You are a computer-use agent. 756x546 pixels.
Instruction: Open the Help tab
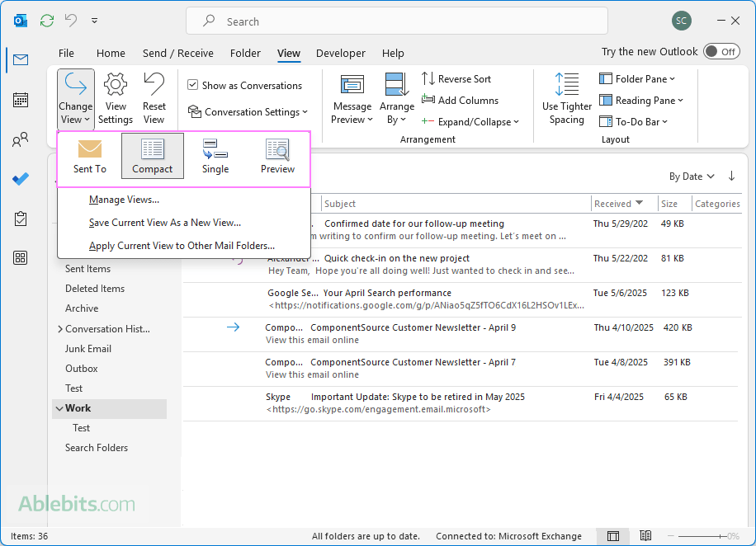[x=393, y=53]
